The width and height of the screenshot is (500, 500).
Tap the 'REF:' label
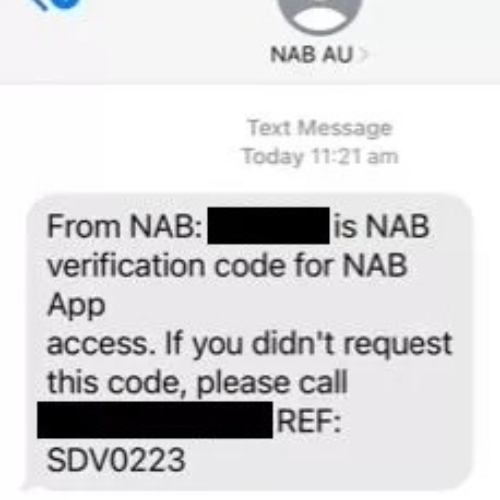pyautogui.click(x=309, y=421)
